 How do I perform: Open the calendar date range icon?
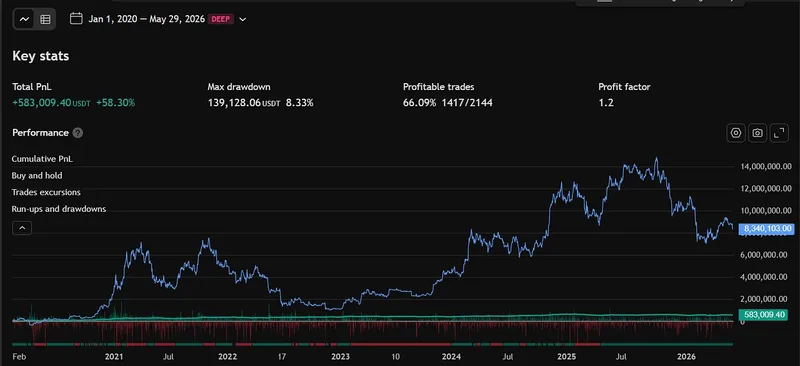(76, 19)
